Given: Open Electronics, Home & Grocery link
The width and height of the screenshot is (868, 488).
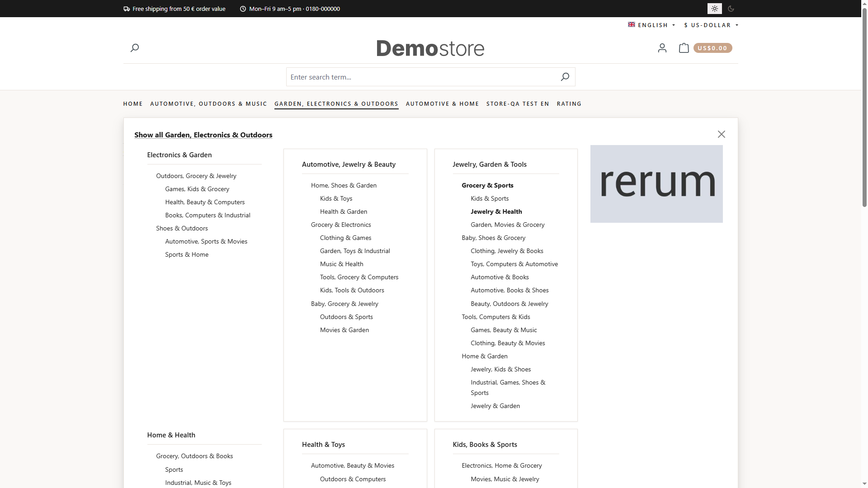Looking at the screenshot, I should 502,465.
